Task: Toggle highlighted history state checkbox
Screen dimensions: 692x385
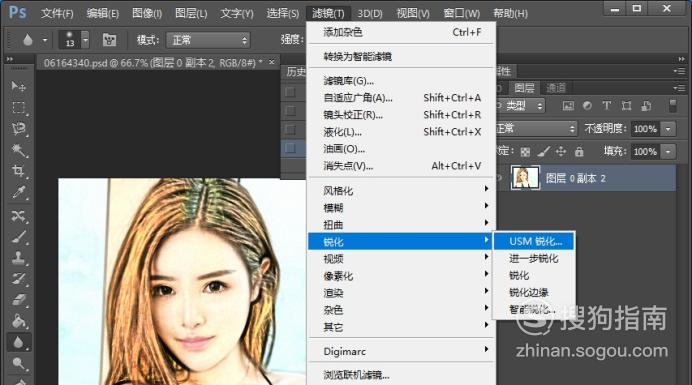Action: click(x=290, y=148)
